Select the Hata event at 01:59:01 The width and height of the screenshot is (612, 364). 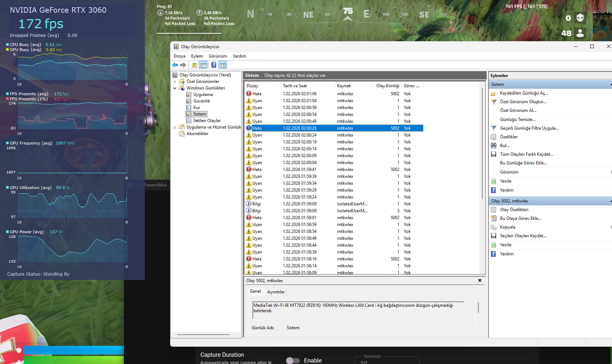click(334, 218)
